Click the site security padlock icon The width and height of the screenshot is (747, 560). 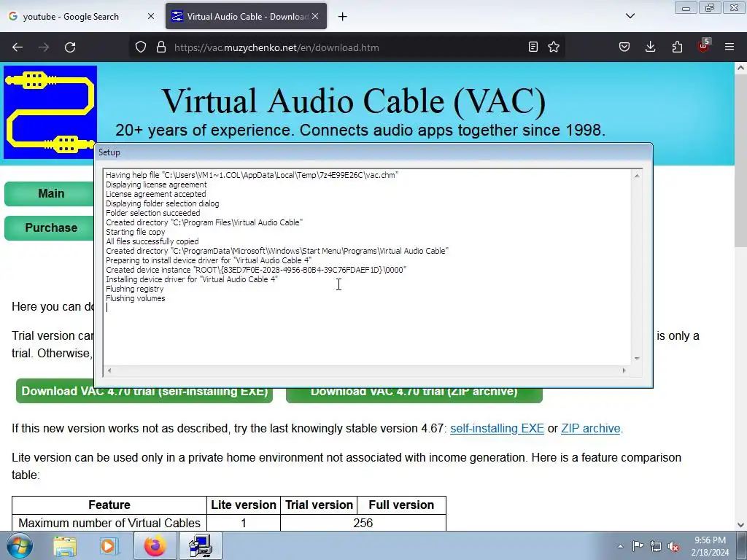(x=161, y=47)
